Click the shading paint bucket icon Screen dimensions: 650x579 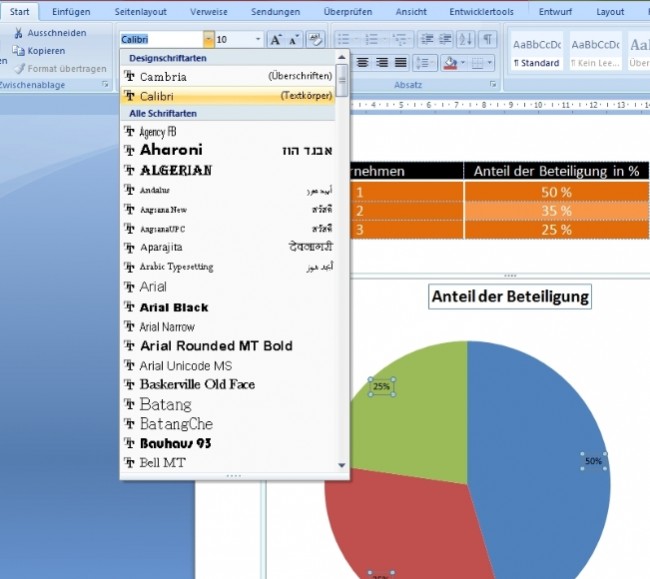[450, 63]
